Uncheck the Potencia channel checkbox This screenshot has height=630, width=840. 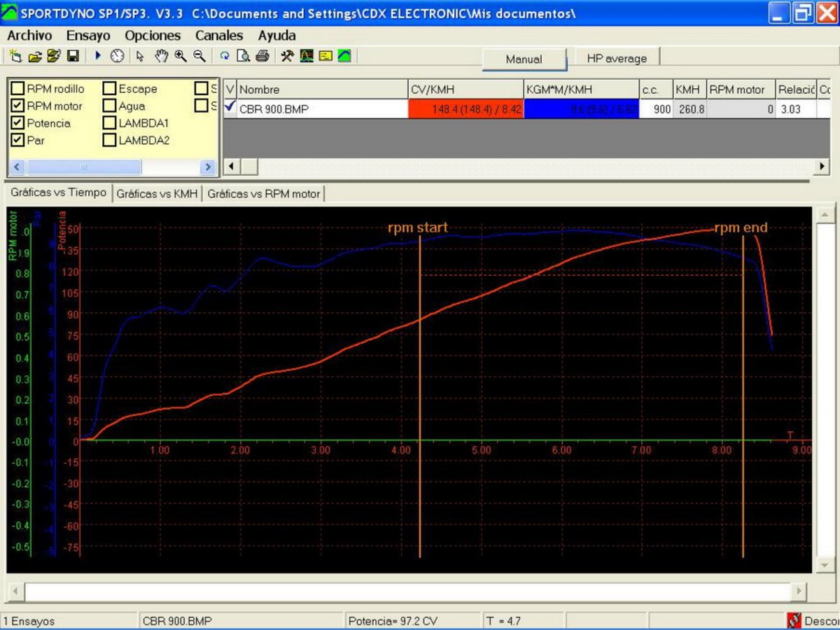[x=18, y=123]
